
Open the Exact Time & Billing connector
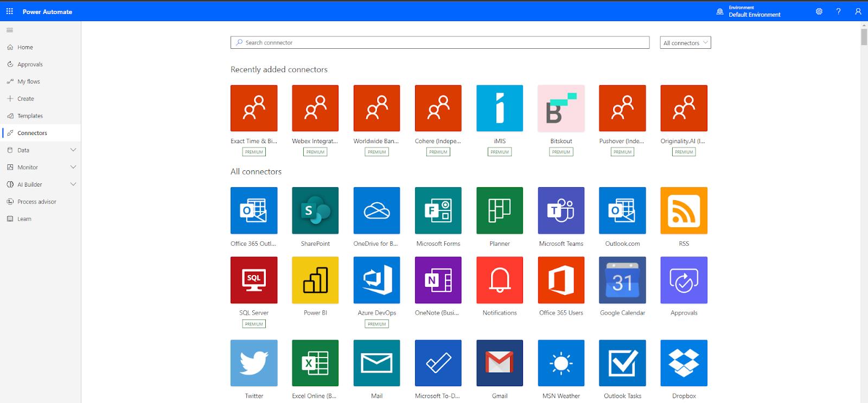click(254, 108)
